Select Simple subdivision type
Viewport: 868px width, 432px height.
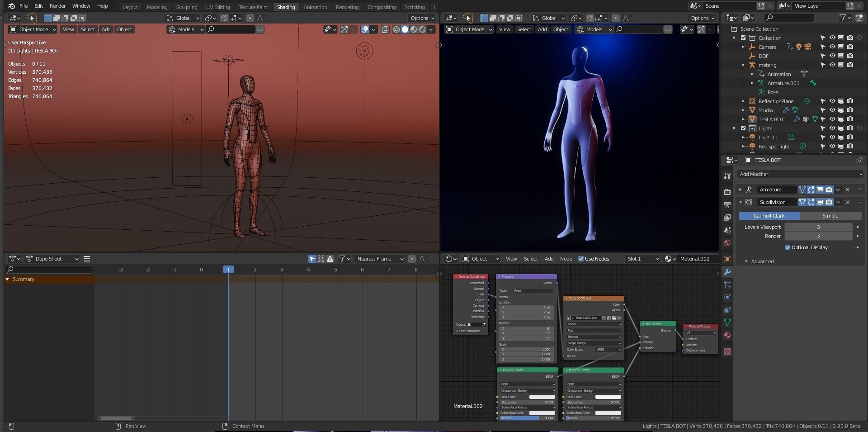coord(830,216)
